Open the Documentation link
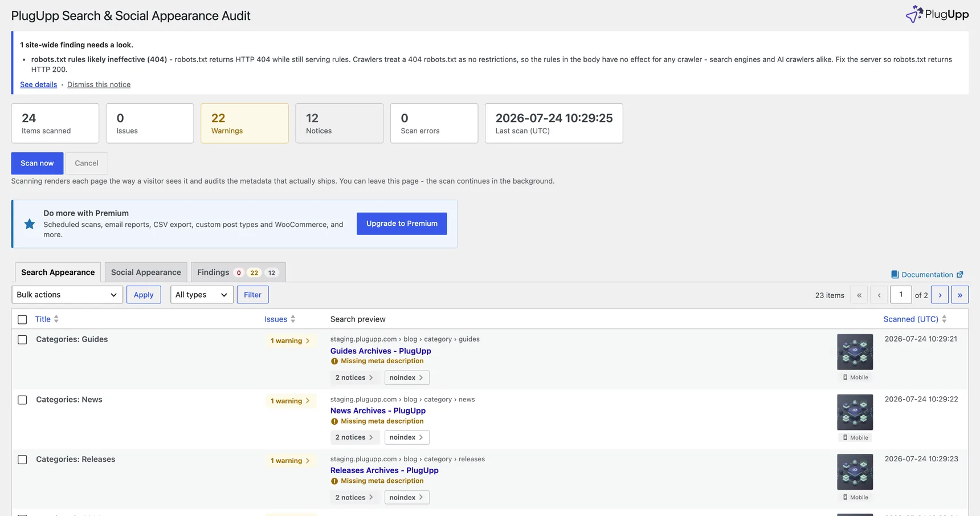980x516 pixels. tap(927, 275)
